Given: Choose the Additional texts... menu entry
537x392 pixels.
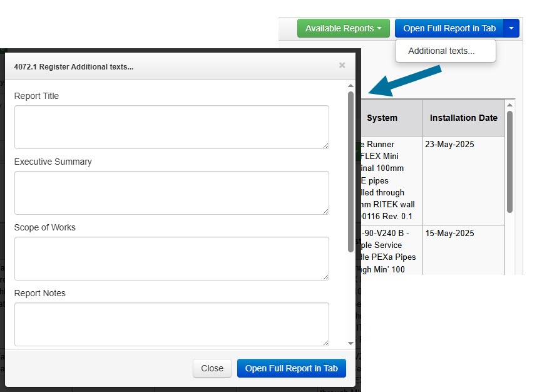Looking at the screenshot, I should [441, 51].
